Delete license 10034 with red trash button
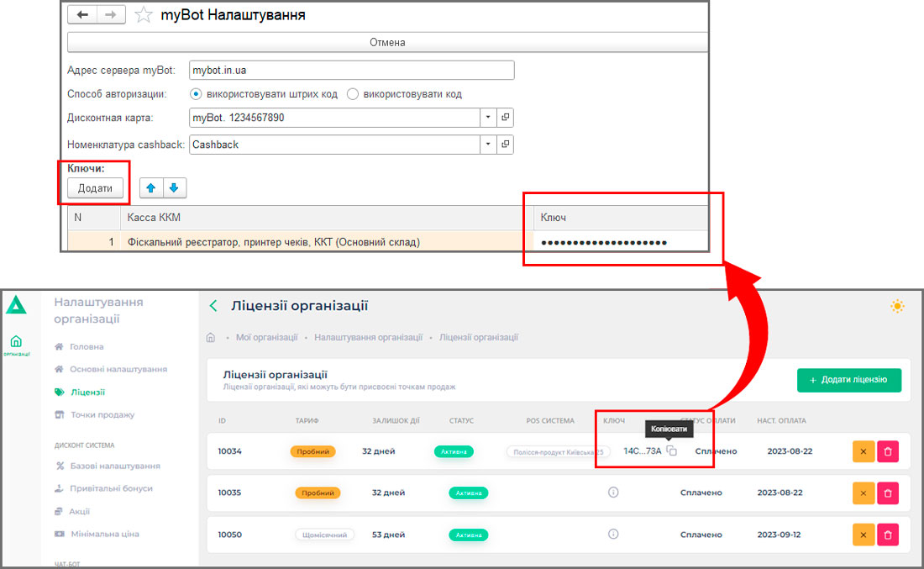 click(x=888, y=451)
